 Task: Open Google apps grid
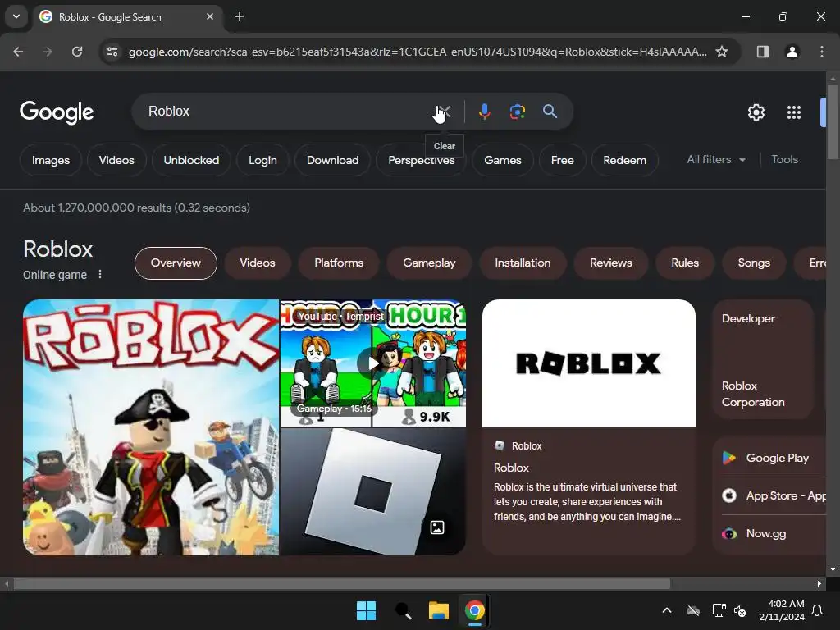click(x=794, y=112)
